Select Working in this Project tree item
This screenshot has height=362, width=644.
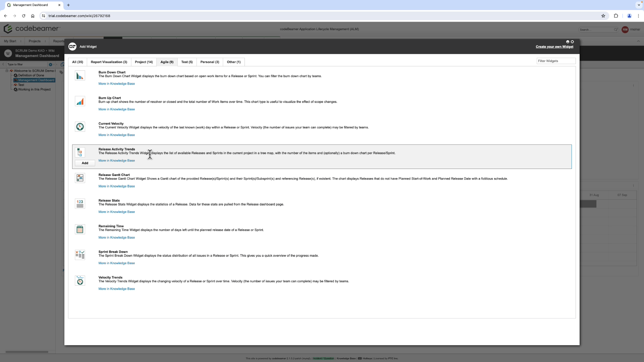click(x=34, y=89)
